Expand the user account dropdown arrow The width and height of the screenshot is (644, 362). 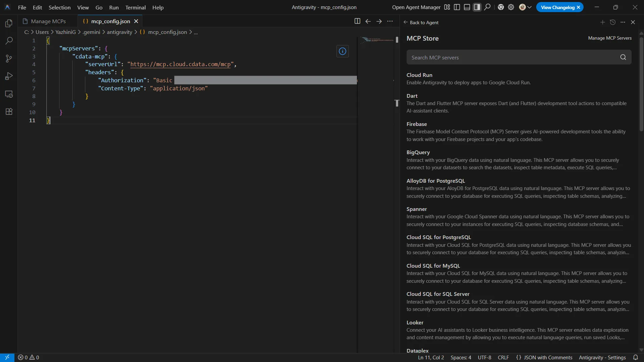click(x=530, y=7)
